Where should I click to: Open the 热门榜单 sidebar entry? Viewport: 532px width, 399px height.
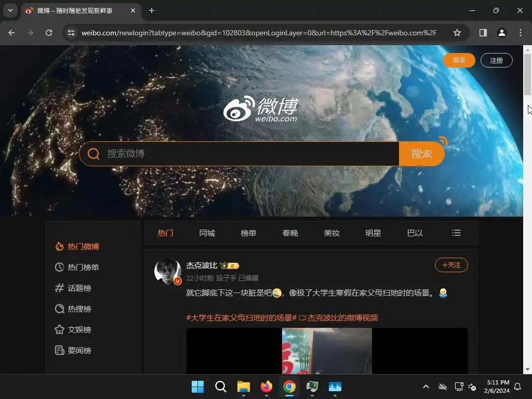77,268
